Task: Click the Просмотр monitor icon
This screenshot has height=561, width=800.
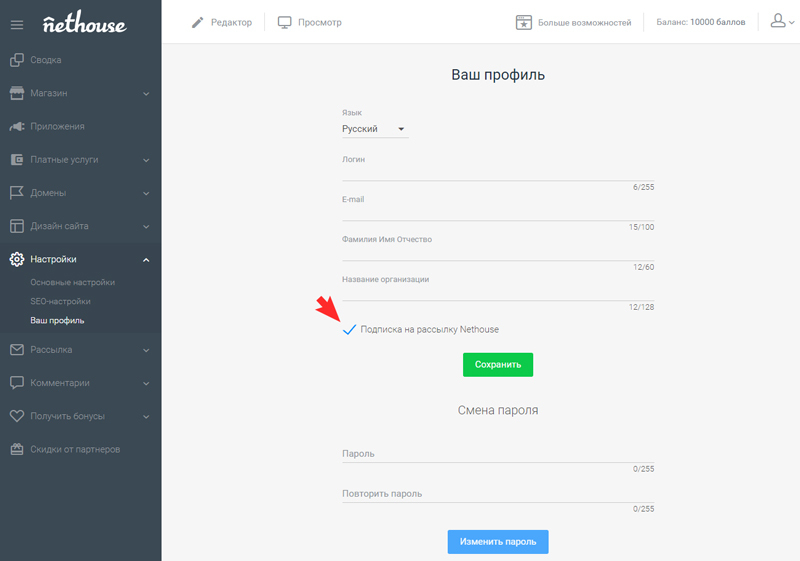Action: [284, 22]
